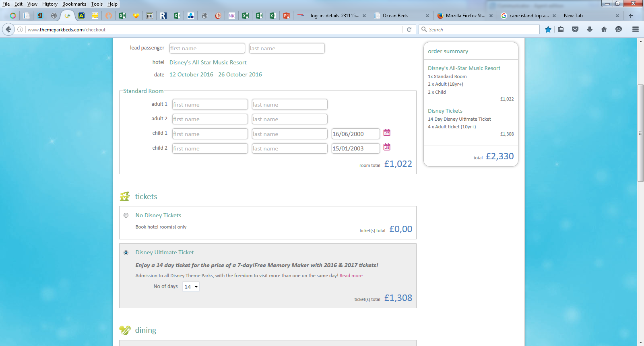This screenshot has width=644, height=346.
Task: Open the Disney's All-Star Music Resort hotel link
Action: point(208,62)
